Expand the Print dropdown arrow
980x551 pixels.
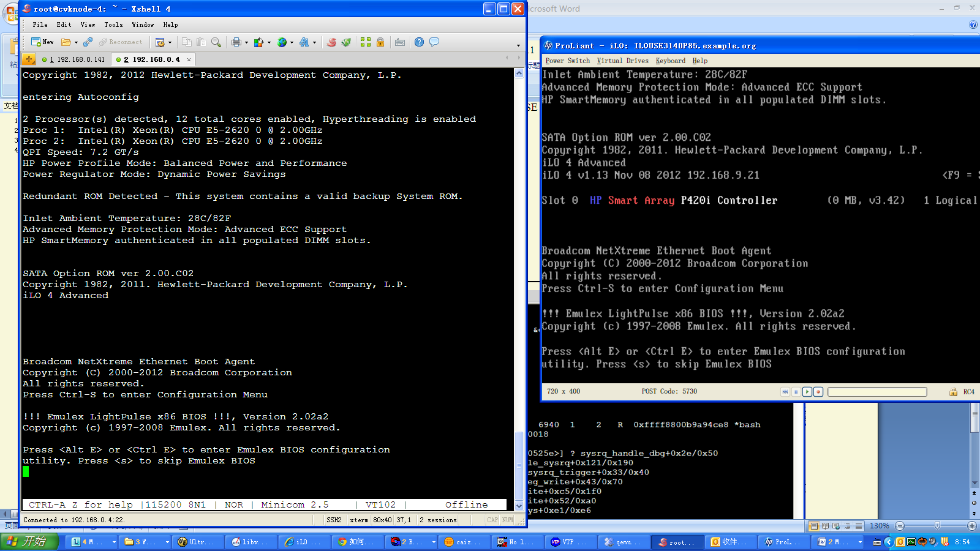click(246, 43)
